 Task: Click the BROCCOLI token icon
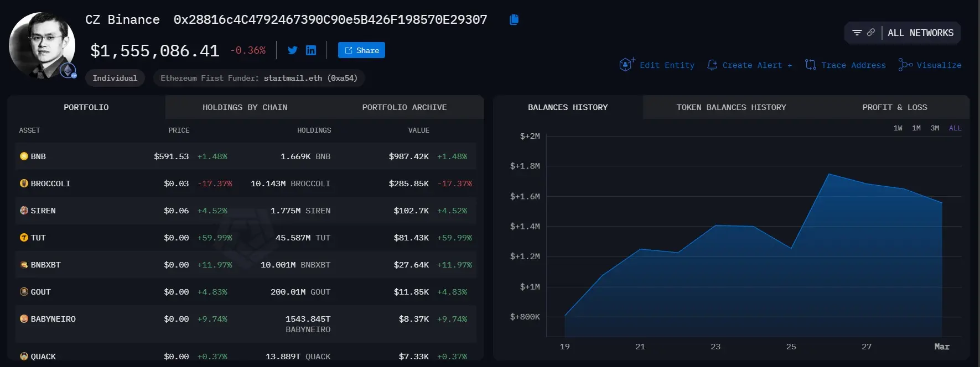tap(24, 183)
